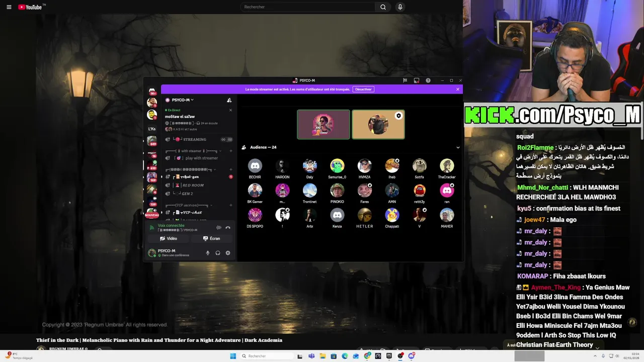The image size is (644, 362).
Task: Open the play with streamer channel
Action: (198, 158)
